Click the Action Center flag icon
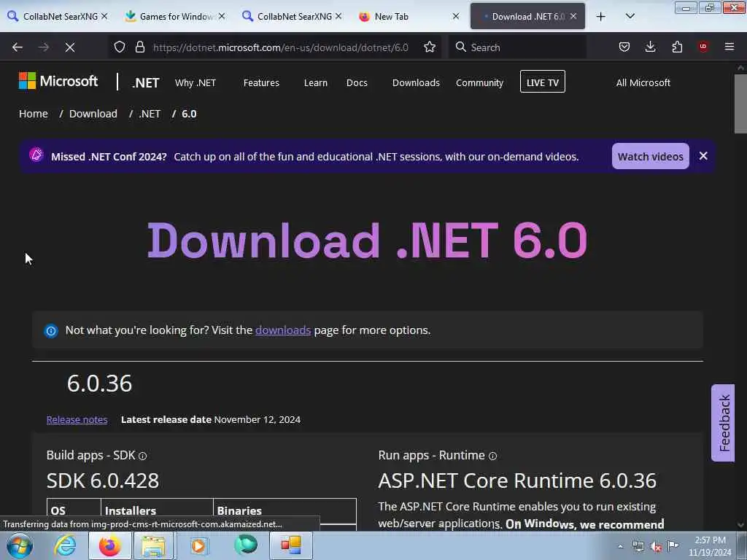The height and width of the screenshot is (560, 747). coord(673,546)
